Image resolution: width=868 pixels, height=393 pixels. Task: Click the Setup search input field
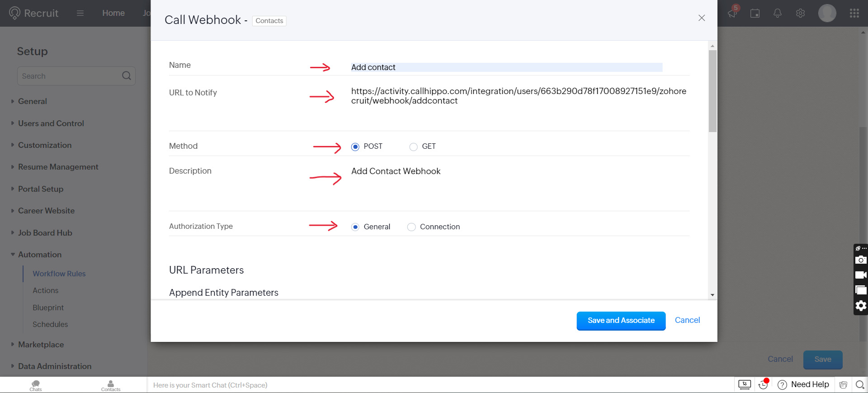tap(76, 76)
